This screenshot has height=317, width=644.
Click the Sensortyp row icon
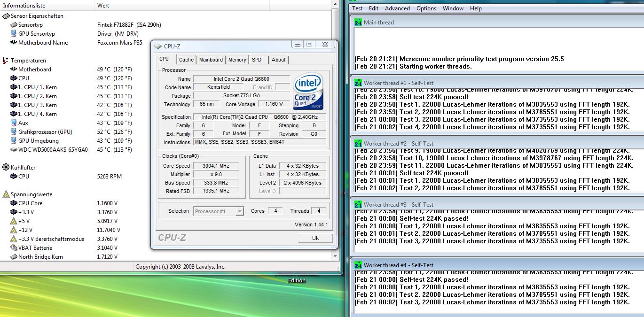(14, 25)
